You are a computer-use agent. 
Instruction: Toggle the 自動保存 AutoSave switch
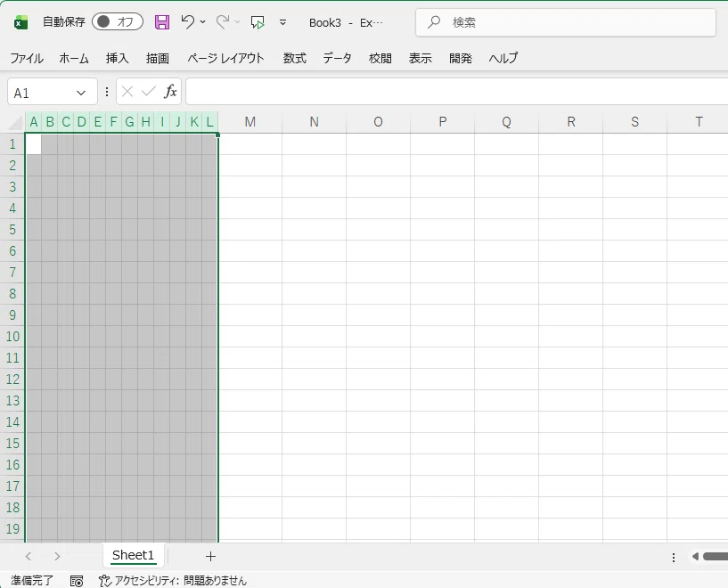pos(117,22)
